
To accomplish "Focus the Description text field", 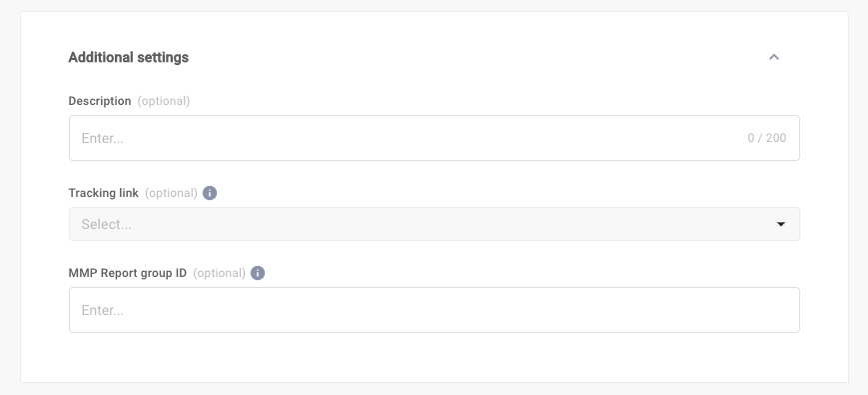I will pos(434,138).
